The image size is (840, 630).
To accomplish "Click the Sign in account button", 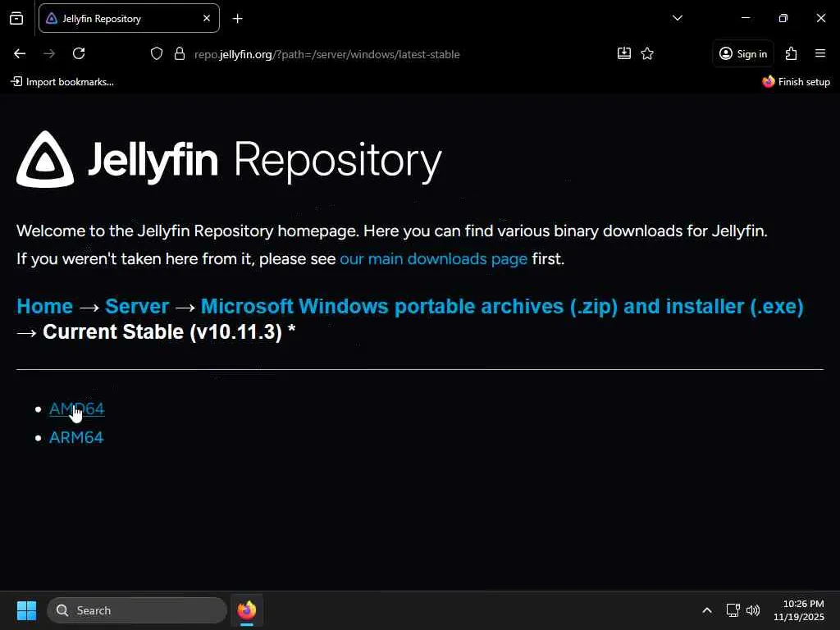I will click(743, 53).
